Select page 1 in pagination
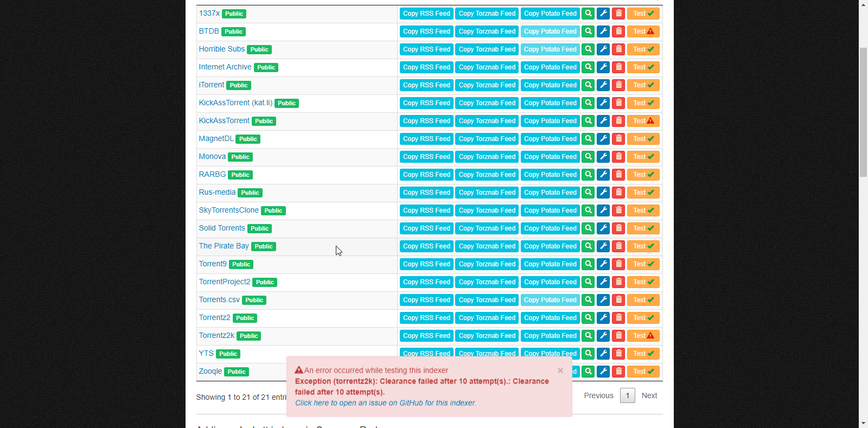 628,395
